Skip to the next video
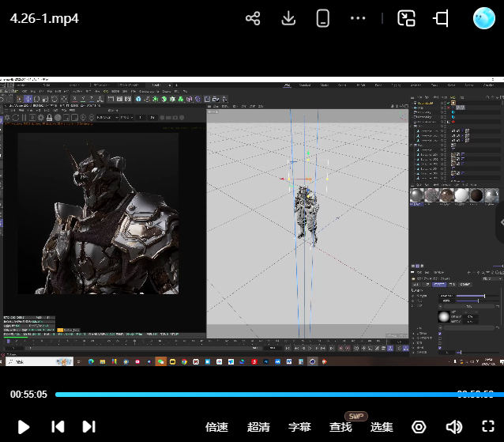This screenshot has height=442, width=504. (88, 427)
